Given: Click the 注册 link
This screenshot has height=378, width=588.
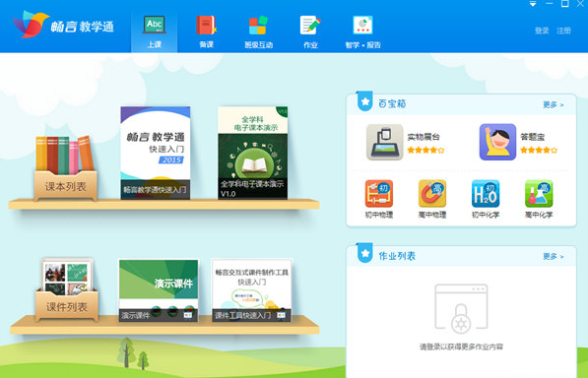Looking at the screenshot, I should [x=563, y=31].
